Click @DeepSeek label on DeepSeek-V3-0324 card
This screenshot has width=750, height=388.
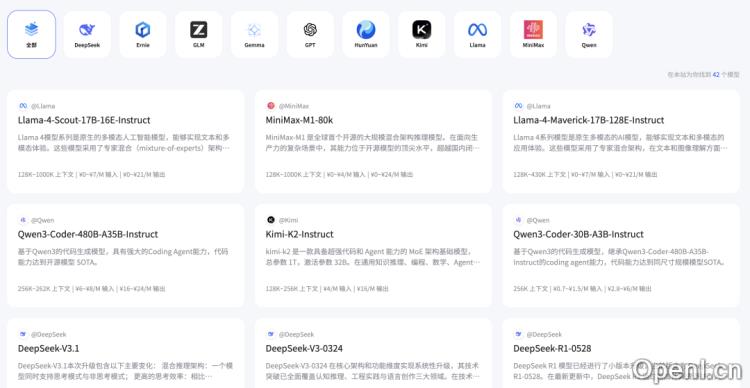tap(297, 334)
